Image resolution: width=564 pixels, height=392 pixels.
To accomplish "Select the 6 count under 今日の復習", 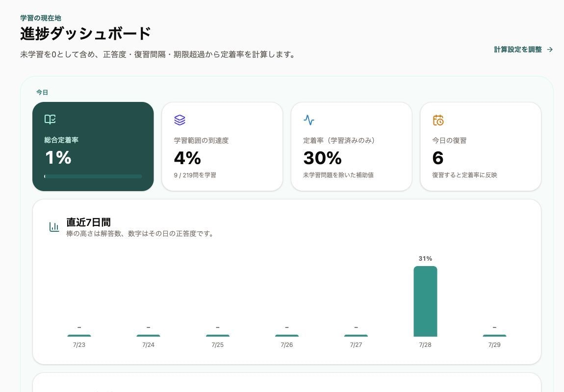I will tap(438, 158).
